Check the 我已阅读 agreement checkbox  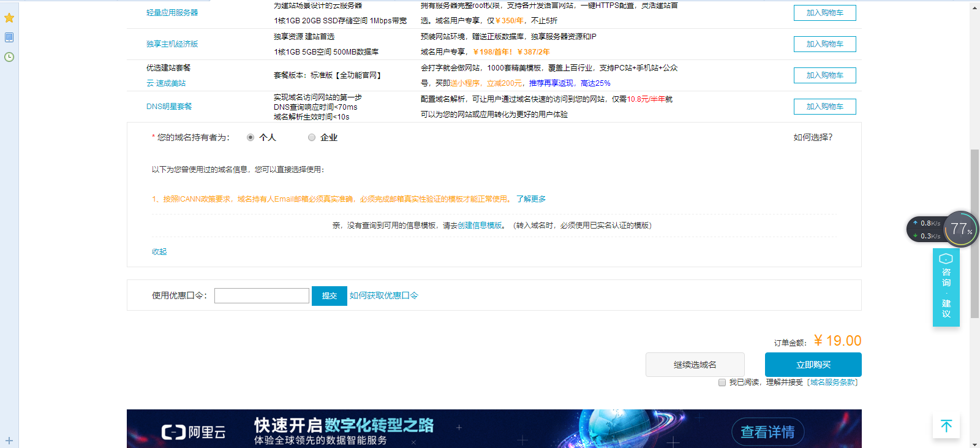[722, 382]
